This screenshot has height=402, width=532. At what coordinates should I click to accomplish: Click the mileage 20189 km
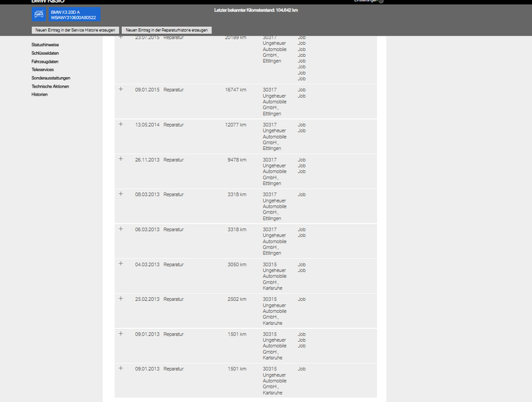236,38
